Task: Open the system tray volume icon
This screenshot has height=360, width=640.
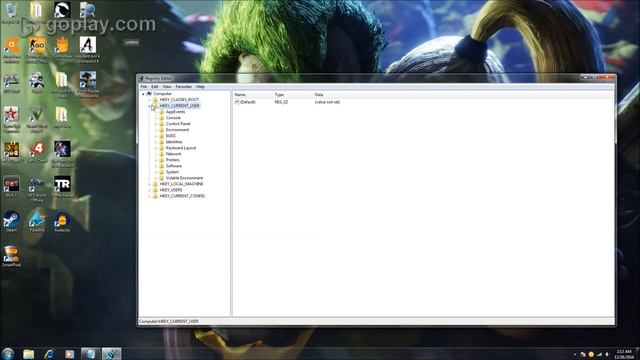Action: (607, 354)
